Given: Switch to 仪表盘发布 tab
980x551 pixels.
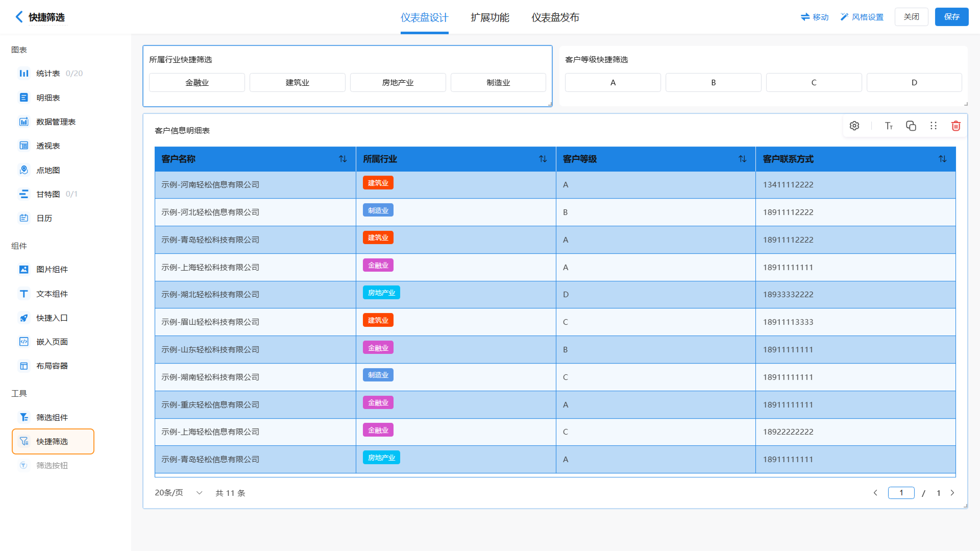Looking at the screenshot, I should pos(555,17).
